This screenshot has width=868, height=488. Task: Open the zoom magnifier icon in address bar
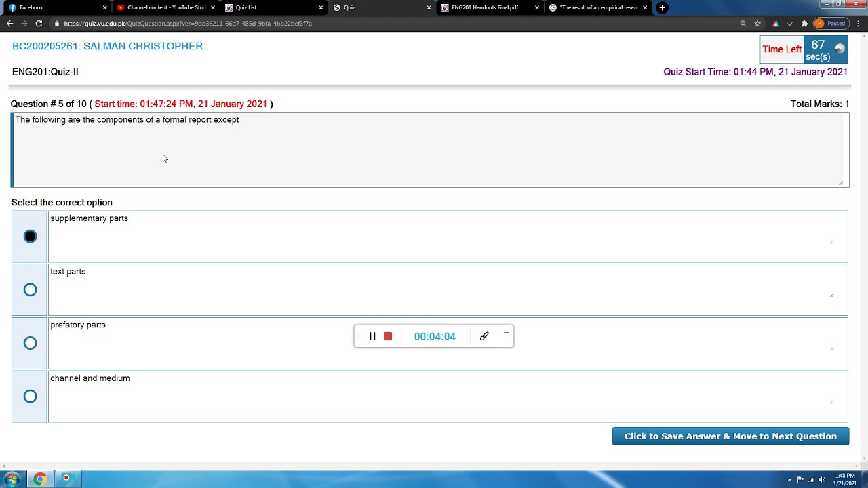click(743, 23)
